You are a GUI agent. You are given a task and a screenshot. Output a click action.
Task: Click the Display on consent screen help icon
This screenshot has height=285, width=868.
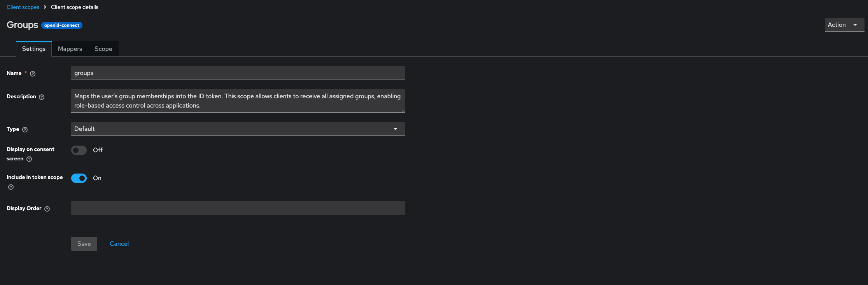click(29, 159)
